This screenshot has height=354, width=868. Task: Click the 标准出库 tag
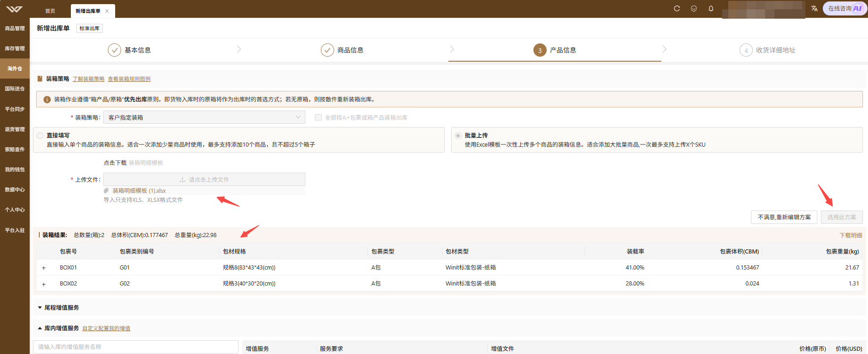click(x=89, y=28)
